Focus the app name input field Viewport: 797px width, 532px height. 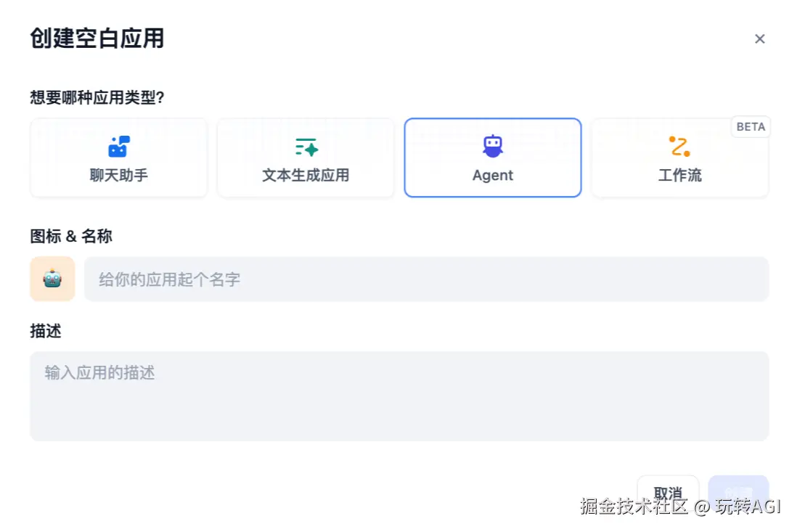[x=426, y=279]
